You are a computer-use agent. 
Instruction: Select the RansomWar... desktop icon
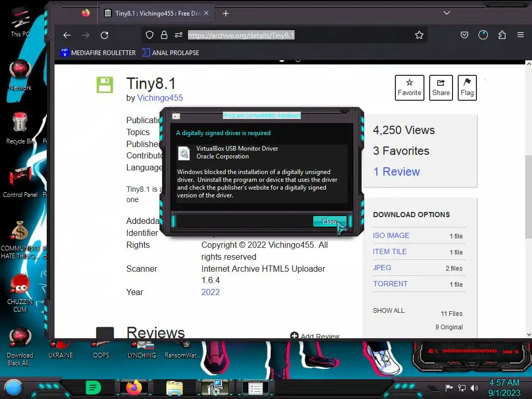(x=182, y=351)
